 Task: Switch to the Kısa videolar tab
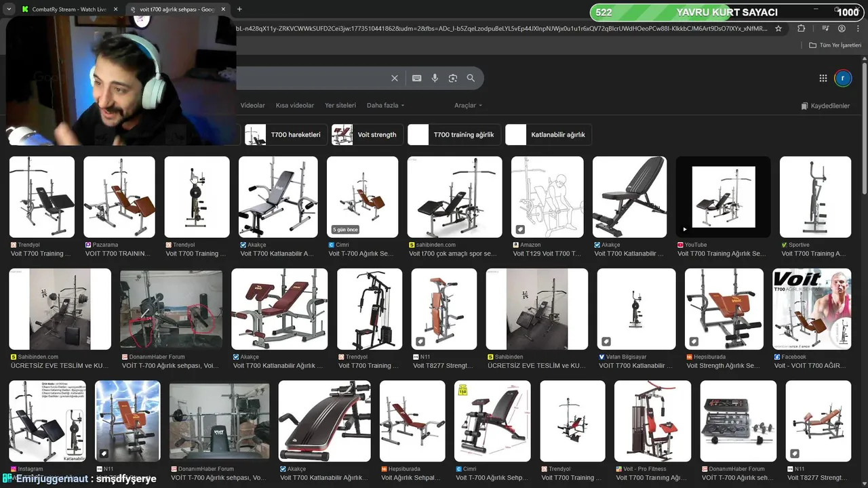tap(295, 106)
